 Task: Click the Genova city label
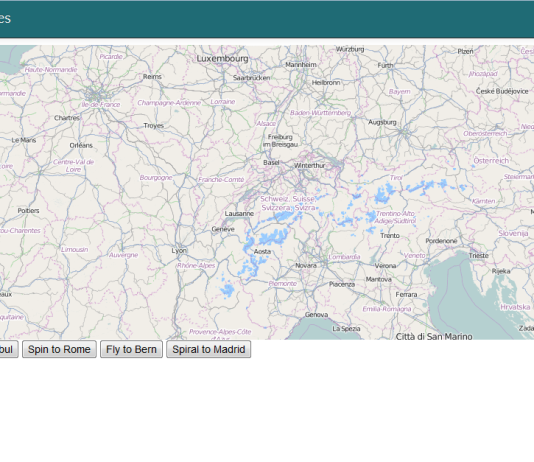316,315
